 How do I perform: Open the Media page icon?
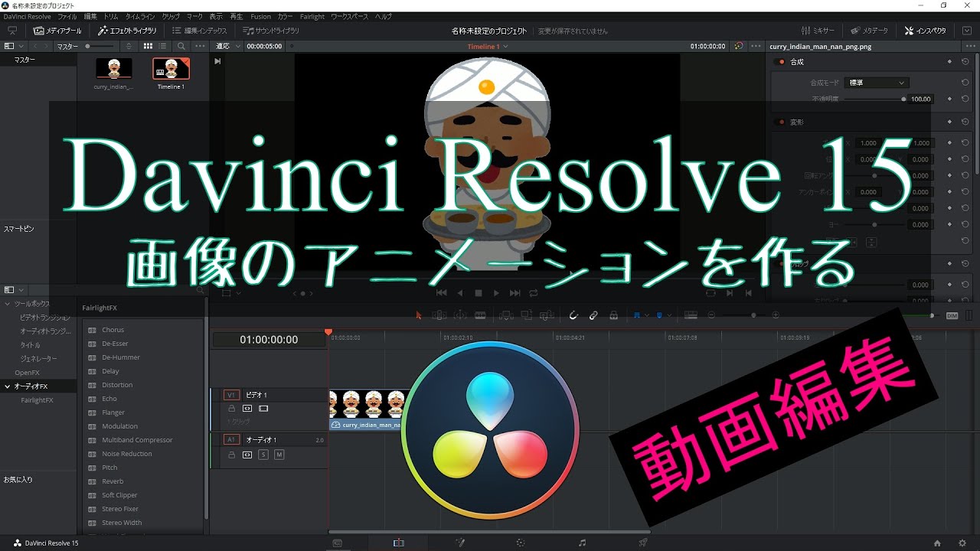pos(337,543)
